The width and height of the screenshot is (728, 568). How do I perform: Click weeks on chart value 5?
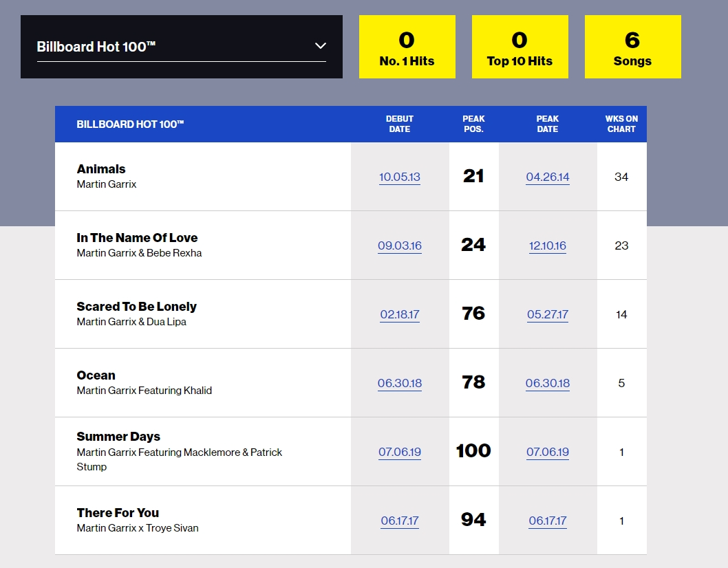(x=621, y=383)
